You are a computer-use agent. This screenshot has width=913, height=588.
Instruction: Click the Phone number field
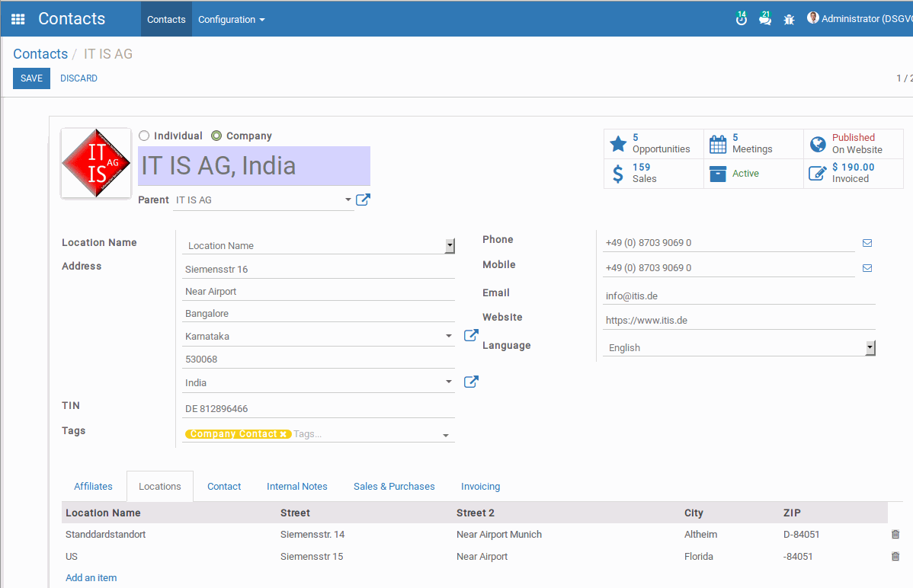pos(729,243)
